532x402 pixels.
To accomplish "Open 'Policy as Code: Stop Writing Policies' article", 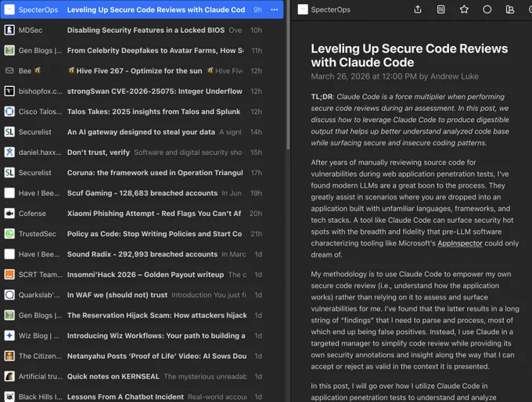I will (x=154, y=233).
